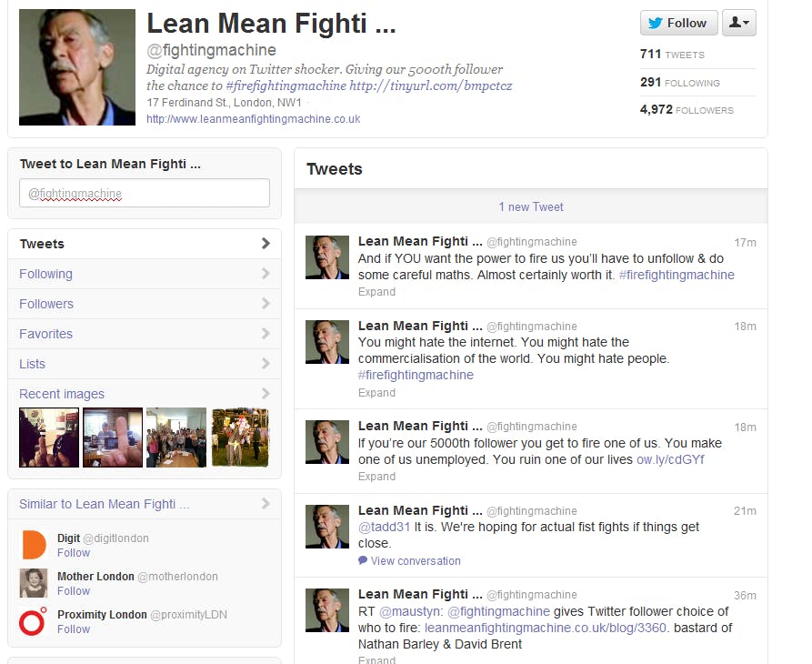
Task: Open the fourth recent image thumbnail
Action: tap(240, 438)
